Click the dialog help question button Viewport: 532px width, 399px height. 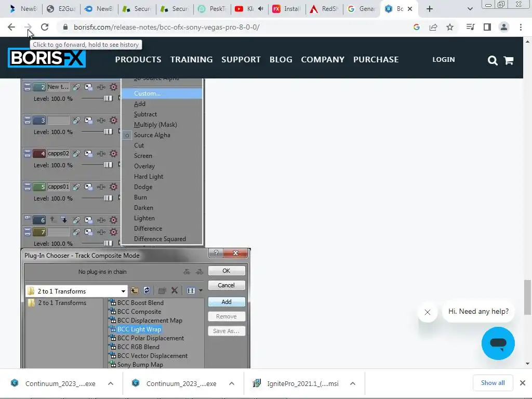click(x=216, y=253)
